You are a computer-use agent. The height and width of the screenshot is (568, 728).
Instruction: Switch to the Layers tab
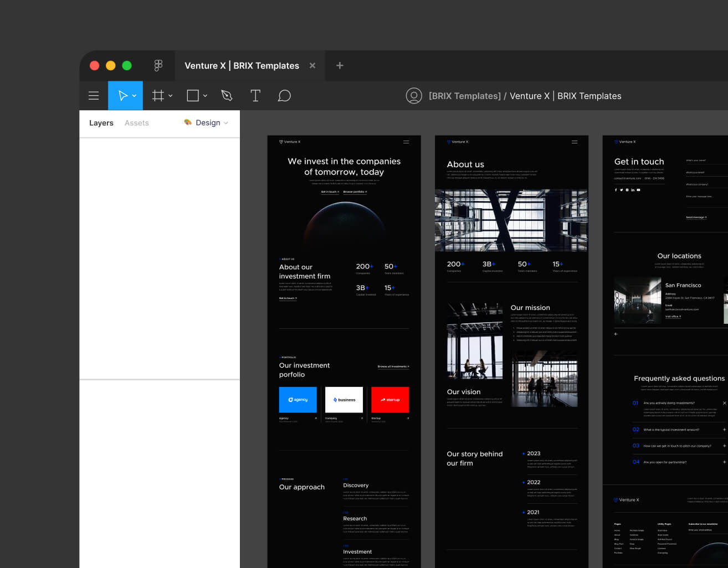click(x=101, y=123)
